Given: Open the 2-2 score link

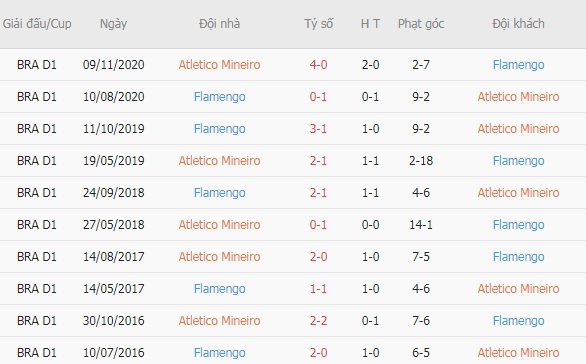Looking at the screenshot, I should [x=318, y=321].
